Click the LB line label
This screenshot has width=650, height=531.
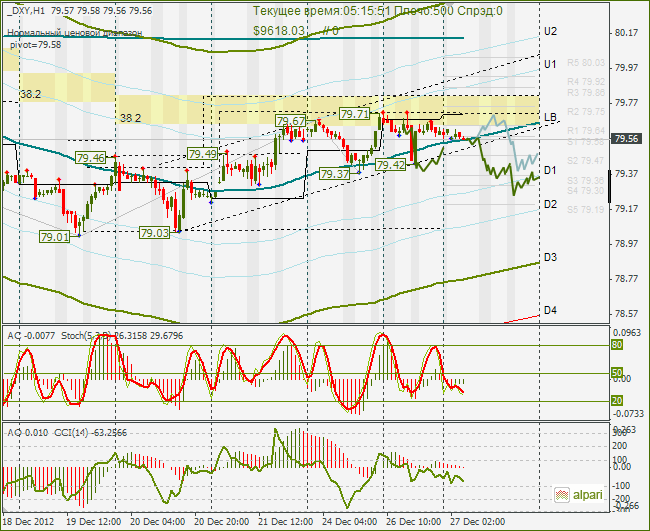click(x=550, y=117)
